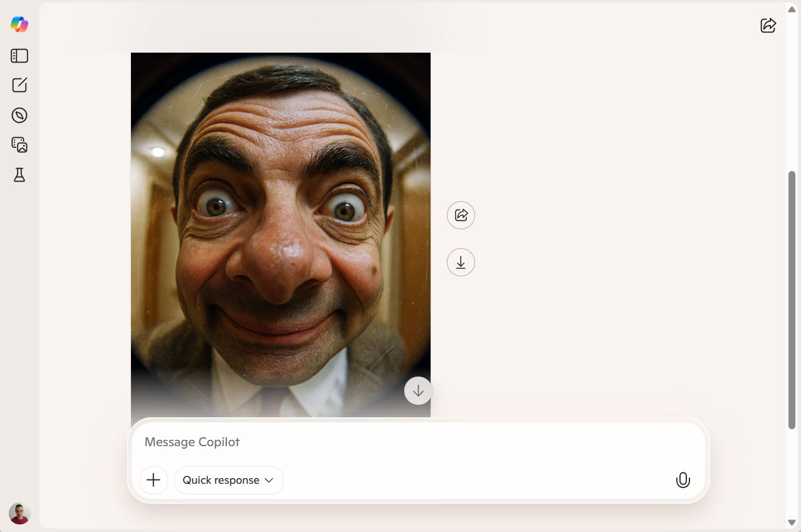
Task: Click the scrollbar up arrow
Action: click(x=792, y=9)
